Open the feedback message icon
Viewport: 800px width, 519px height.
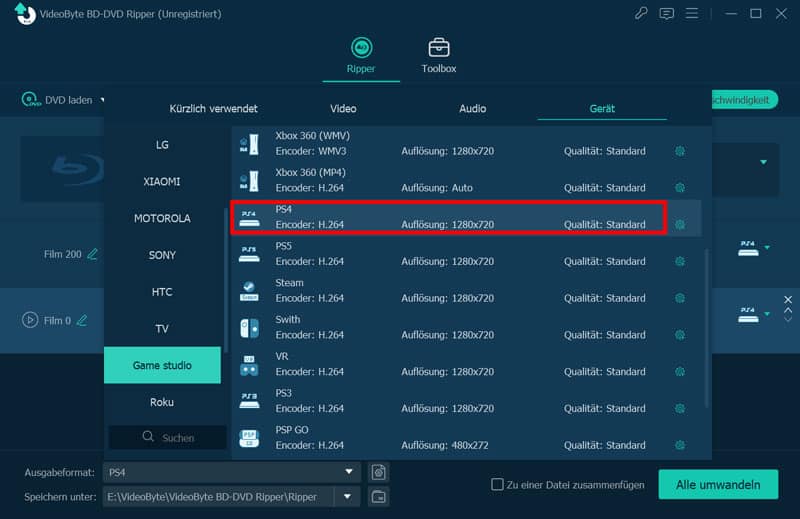666,14
